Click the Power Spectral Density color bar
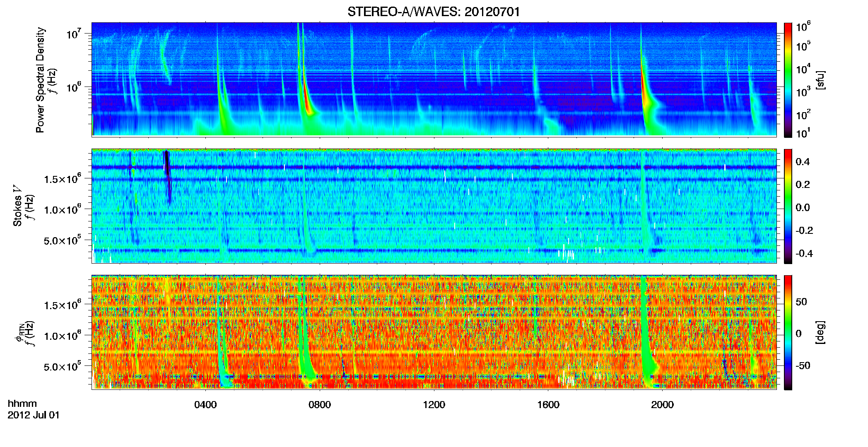 coord(788,80)
